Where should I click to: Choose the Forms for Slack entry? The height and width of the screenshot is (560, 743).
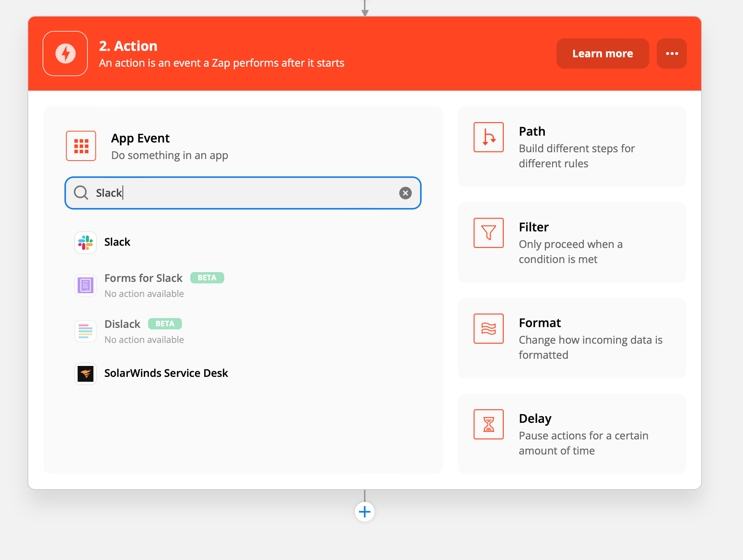[x=143, y=278]
